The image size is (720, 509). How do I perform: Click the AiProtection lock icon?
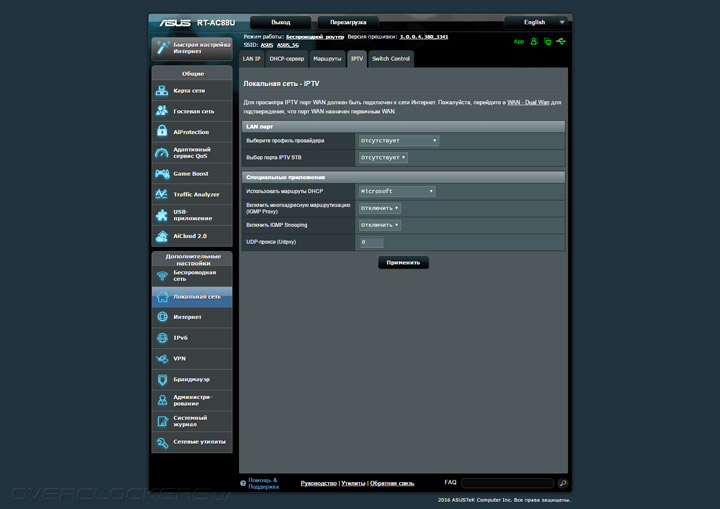tap(162, 131)
